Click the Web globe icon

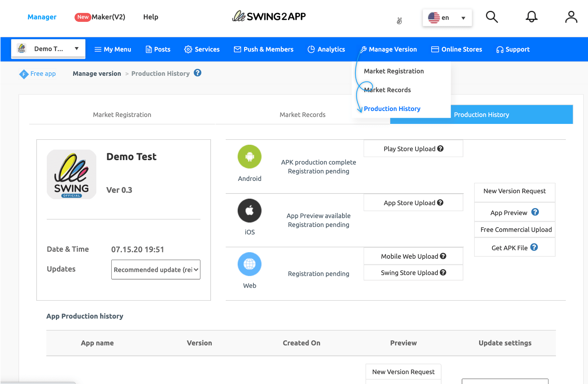coord(250,264)
